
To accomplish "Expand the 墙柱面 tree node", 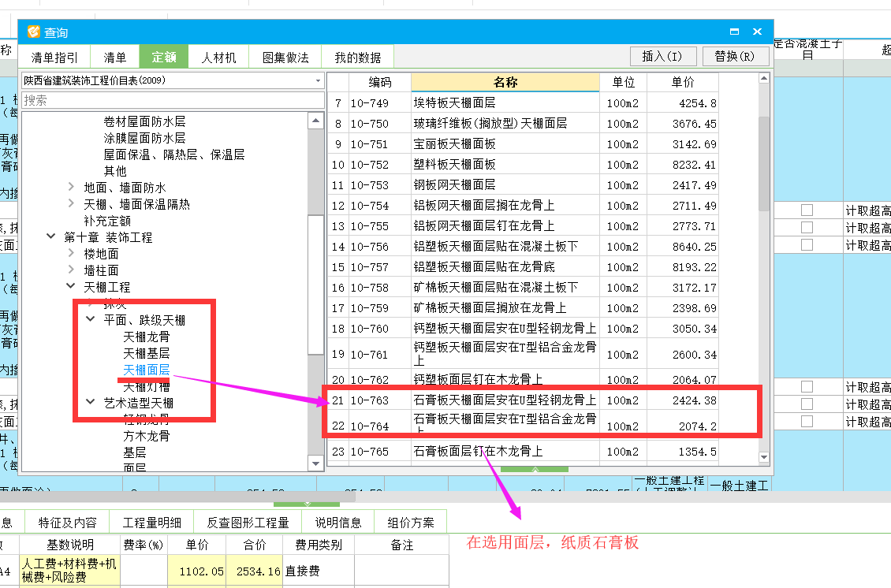I will pyautogui.click(x=71, y=270).
